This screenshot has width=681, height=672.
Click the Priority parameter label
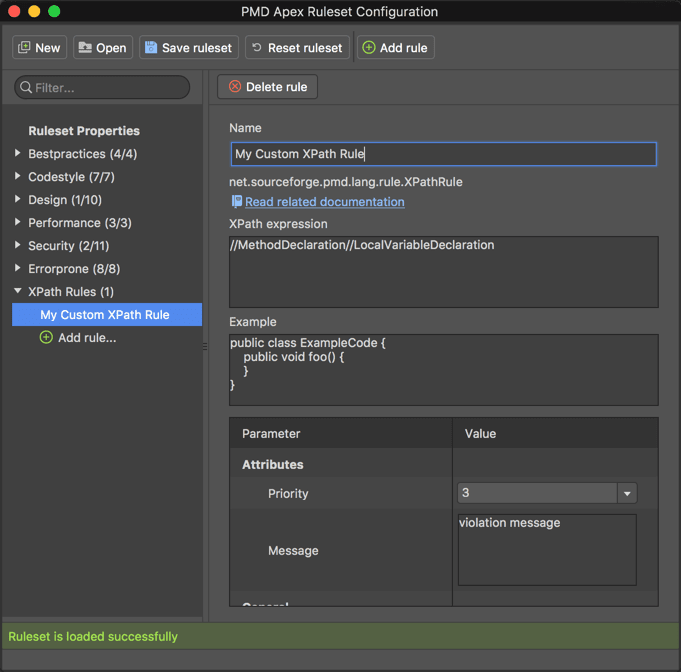(x=288, y=493)
